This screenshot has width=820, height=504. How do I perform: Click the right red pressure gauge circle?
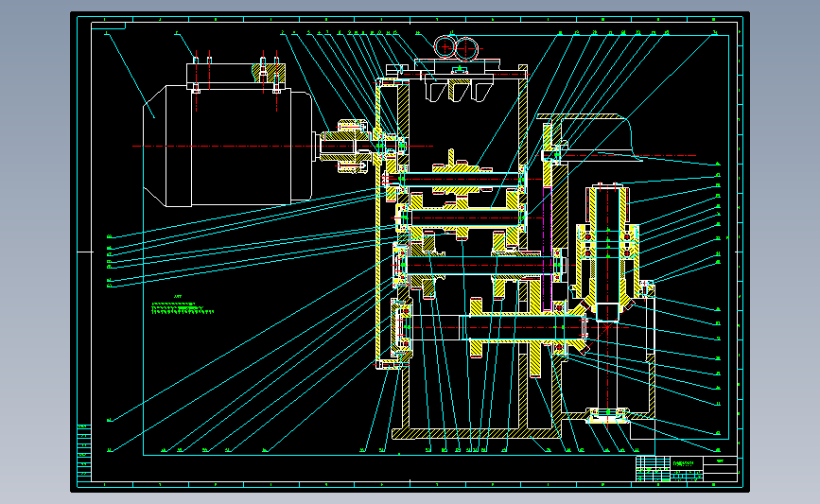466,48
